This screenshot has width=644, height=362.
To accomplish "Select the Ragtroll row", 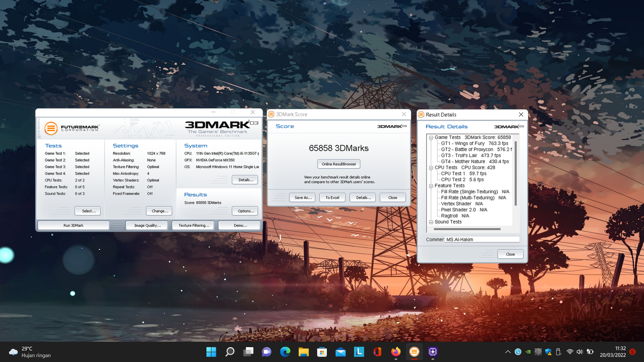I will click(x=455, y=216).
